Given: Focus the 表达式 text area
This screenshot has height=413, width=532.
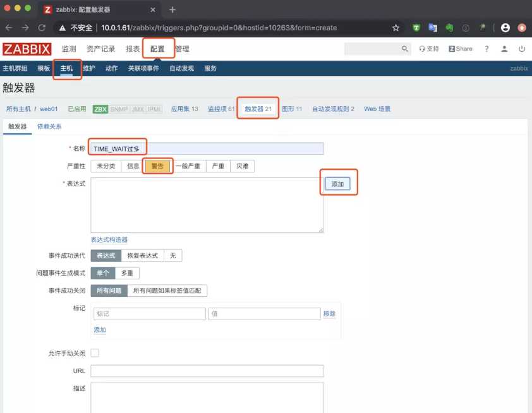Looking at the screenshot, I should pyautogui.click(x=207, y=205).
